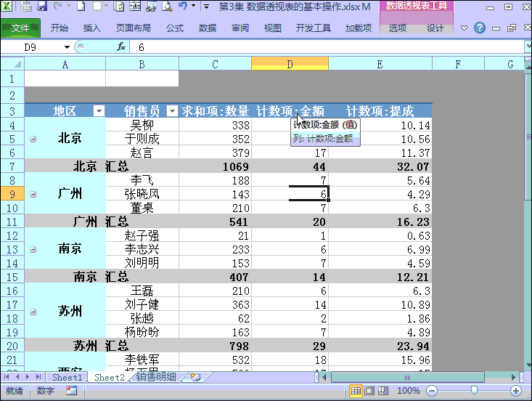532x401 pixels.
Task: Select column E header
Action: [380, 64]
